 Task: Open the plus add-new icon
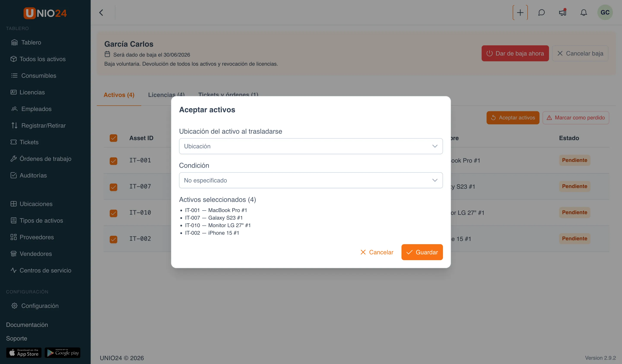pos(520,13)
